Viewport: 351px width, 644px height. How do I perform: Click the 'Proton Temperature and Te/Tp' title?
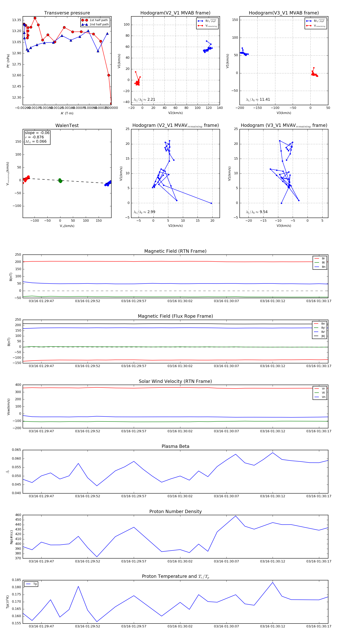[x=175, y=576]
